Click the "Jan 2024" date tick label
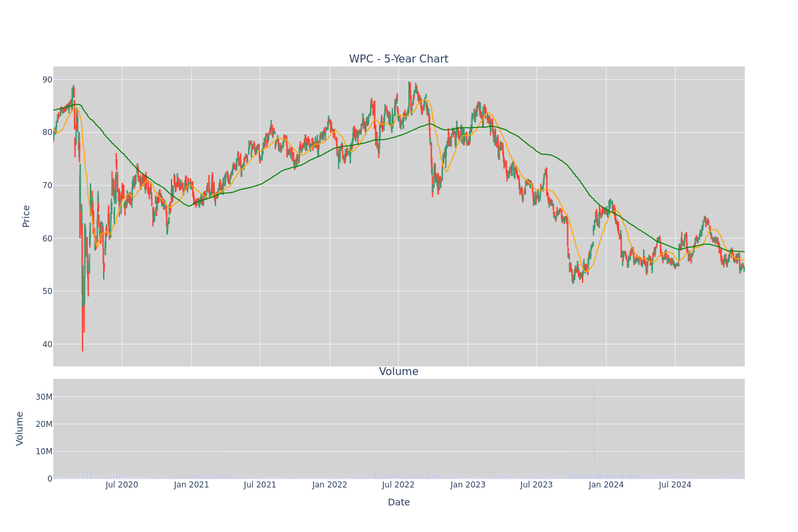The height and width of the screenshot is (532, 798). click(606, 485)
